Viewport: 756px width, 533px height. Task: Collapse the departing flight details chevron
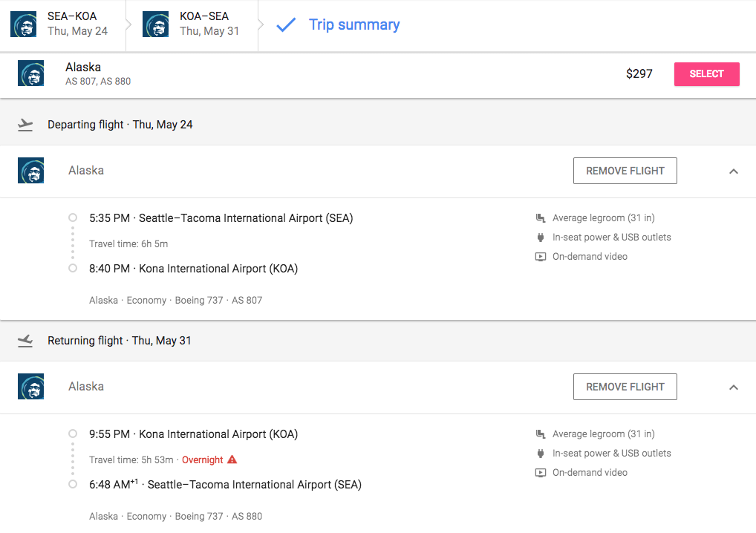(733, 171)
